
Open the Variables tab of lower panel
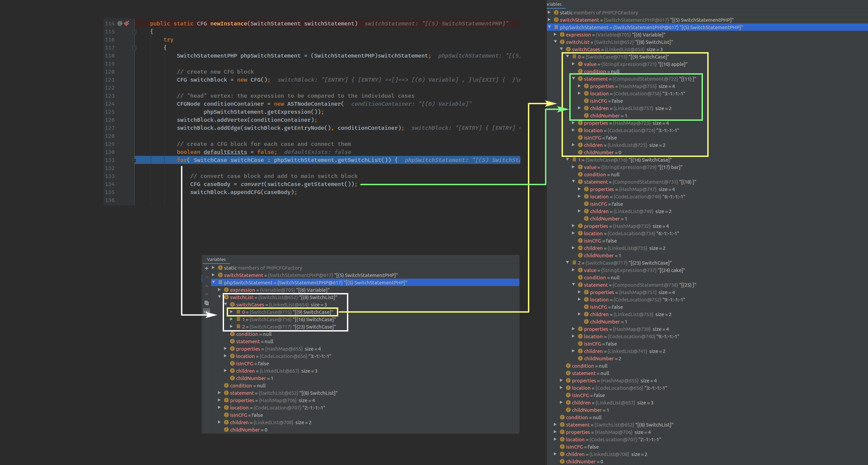pyautogui.click(x=216, y=259)
